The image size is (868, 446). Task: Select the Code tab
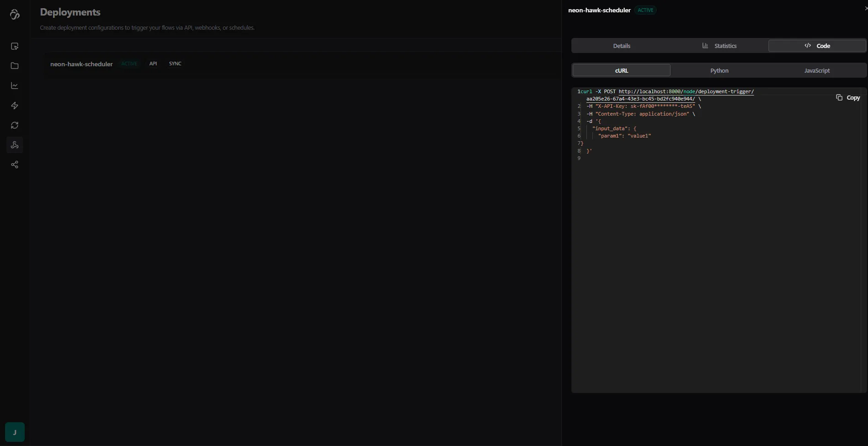pyautogui.click(x=817, y=46)
